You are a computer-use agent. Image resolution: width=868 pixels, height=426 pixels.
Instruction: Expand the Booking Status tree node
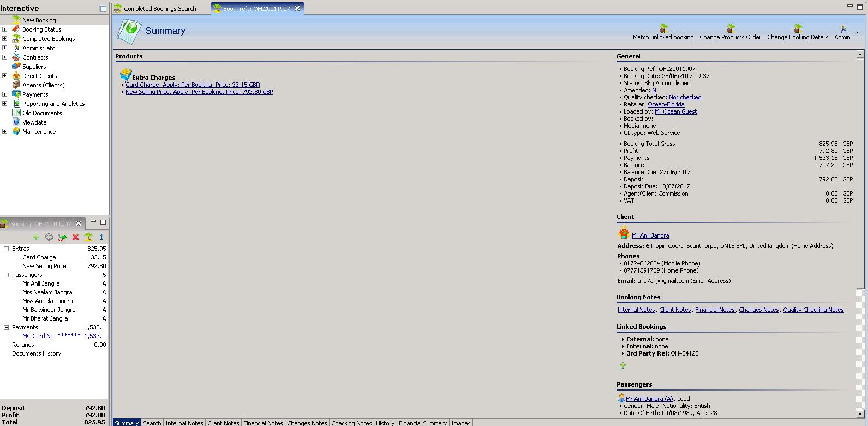(4, 29)
